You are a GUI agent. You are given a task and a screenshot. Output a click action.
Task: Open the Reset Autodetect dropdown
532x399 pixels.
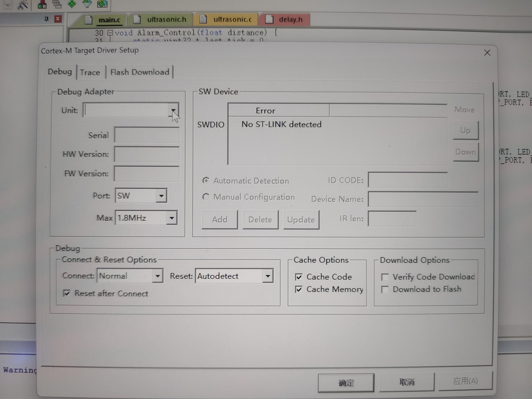268,276
